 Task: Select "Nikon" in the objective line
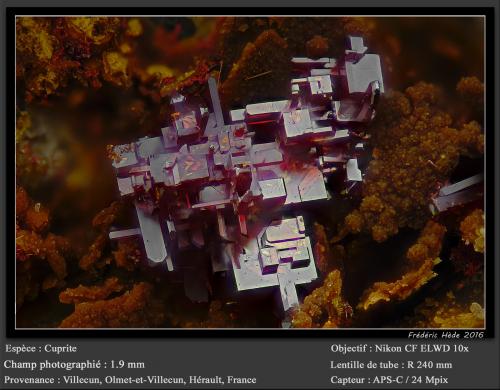pos(388,349)
